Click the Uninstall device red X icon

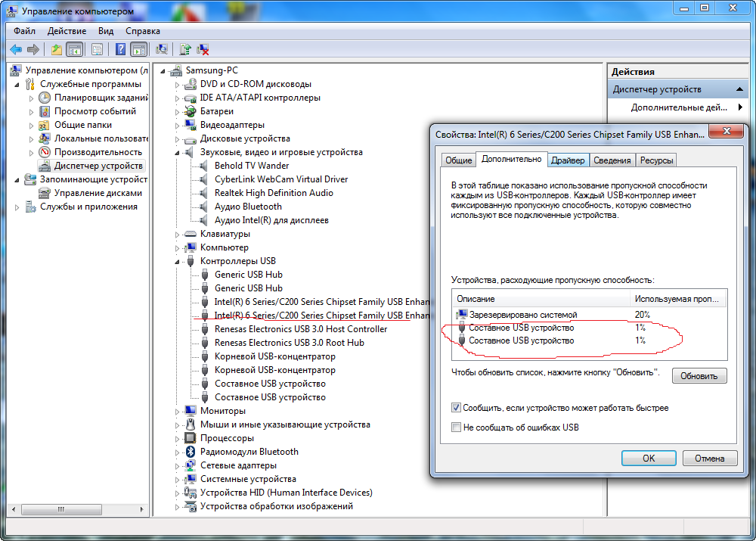[x=203, y=50]
